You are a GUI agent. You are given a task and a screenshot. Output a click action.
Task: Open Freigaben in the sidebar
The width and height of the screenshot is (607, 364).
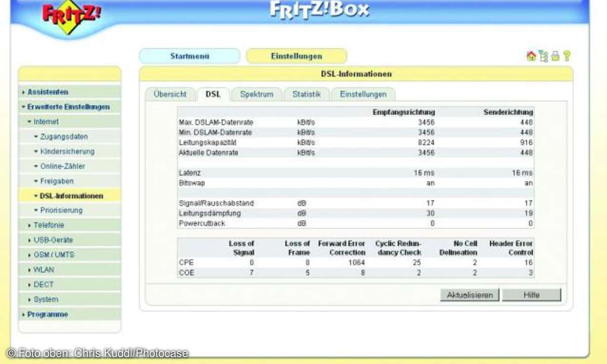[70, 181]
